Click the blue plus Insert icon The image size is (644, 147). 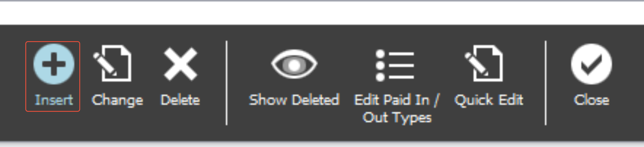tap(54, 64)
